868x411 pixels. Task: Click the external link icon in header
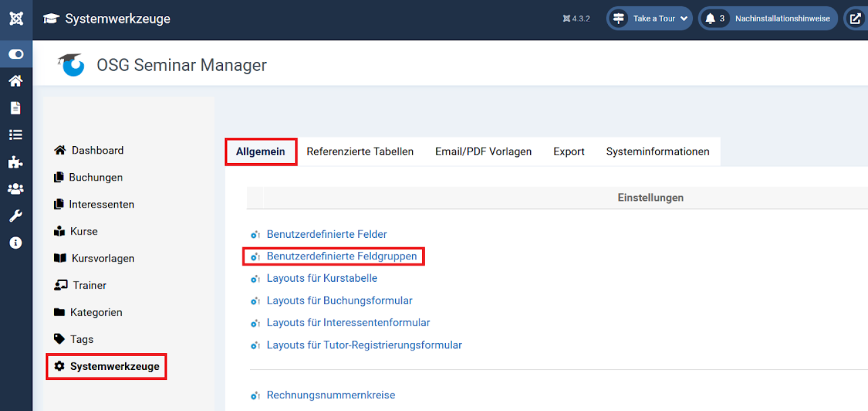855,19
